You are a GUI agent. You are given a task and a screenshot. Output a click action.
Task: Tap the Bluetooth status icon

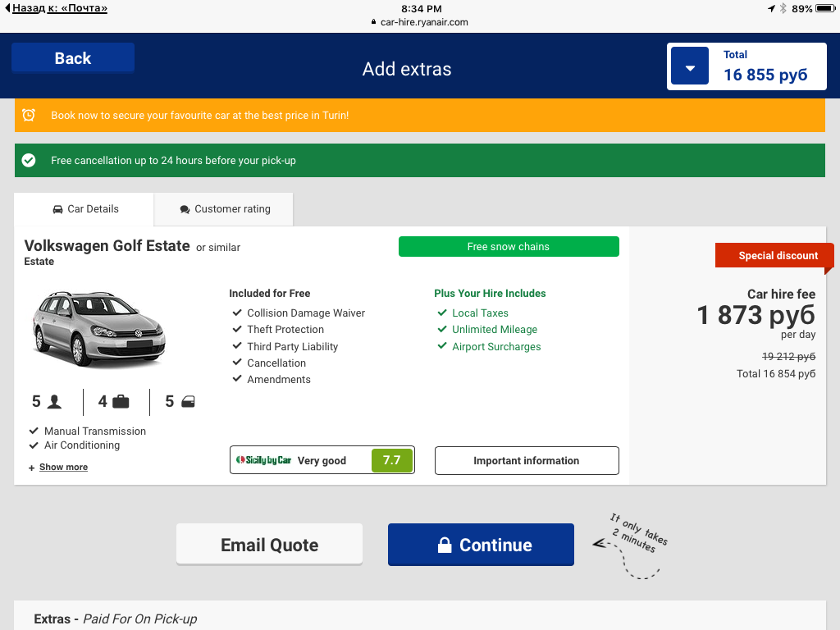tap(783, 8)
